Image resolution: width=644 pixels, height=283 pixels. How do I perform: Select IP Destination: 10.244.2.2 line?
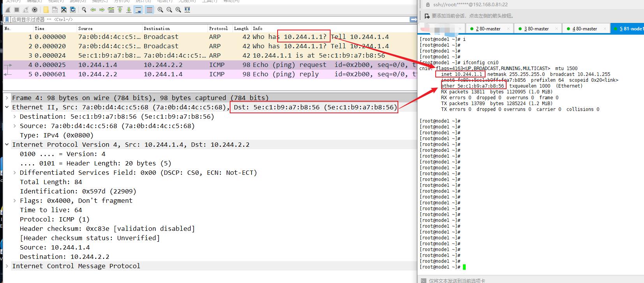click(65, 257)
